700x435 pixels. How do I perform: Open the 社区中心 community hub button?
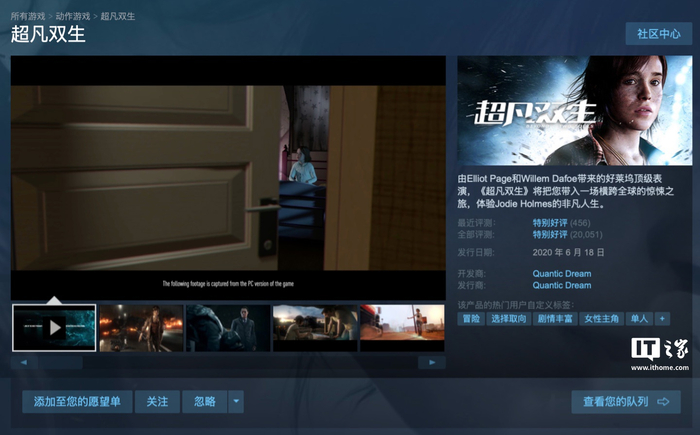coord(658,34)
